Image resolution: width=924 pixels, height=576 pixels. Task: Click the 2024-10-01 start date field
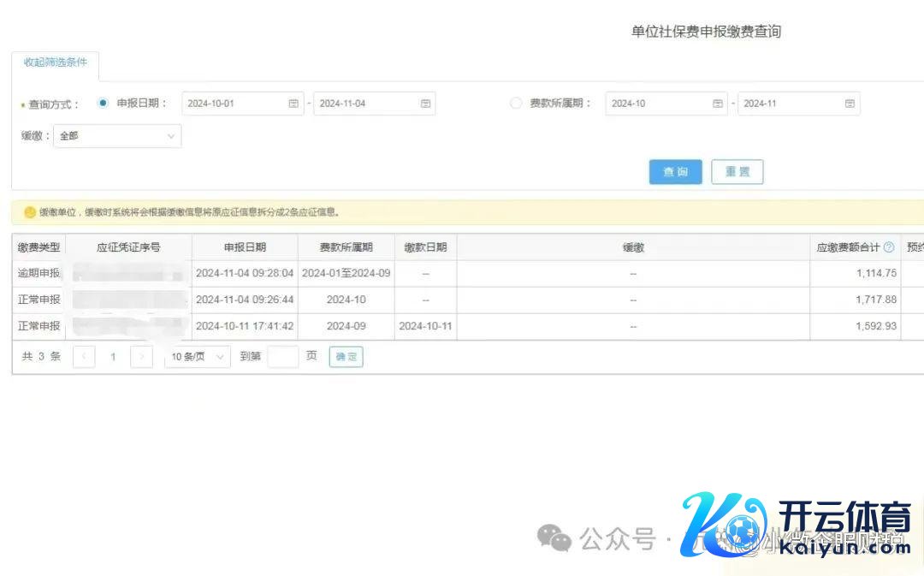233,104
